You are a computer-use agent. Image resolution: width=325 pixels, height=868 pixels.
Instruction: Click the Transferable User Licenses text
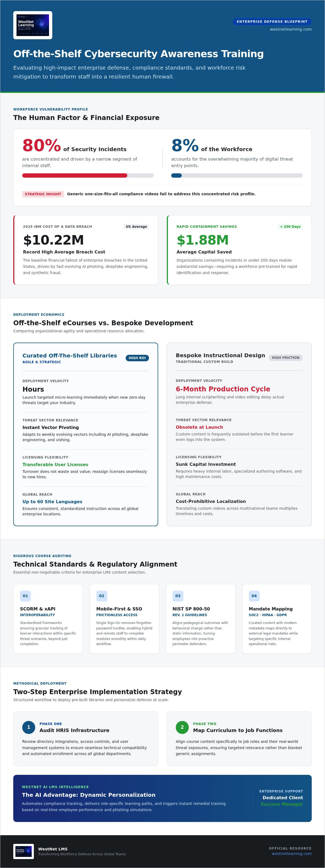pos(55,464)
